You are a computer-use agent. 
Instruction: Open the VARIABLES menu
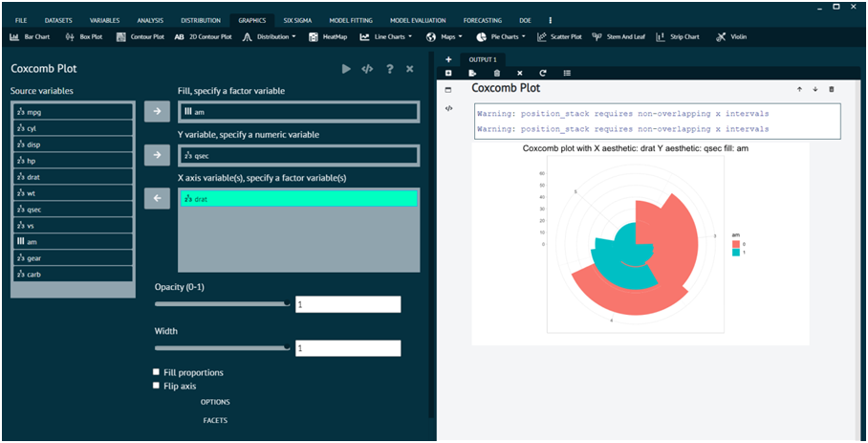tap(104, 20)
